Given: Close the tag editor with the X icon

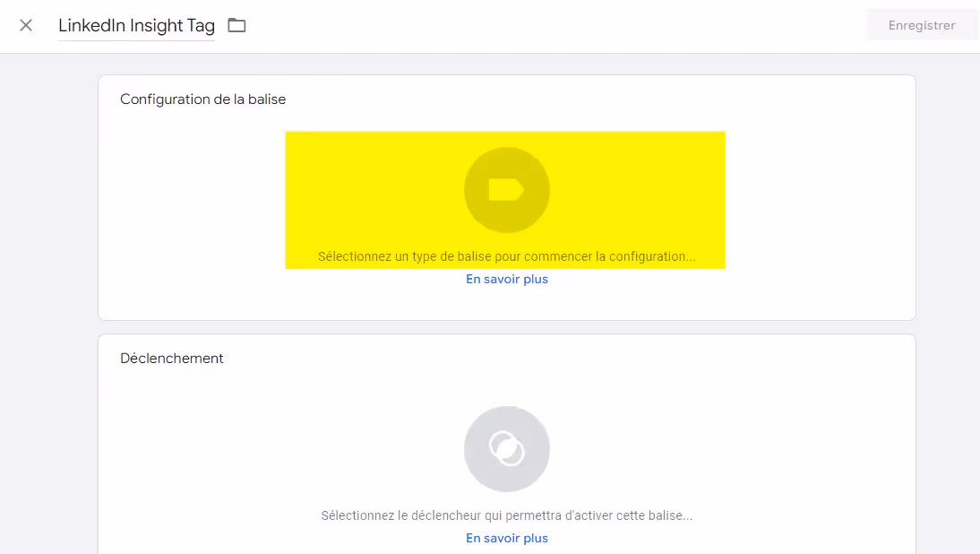Looking at the screenshot, I should coord(26,26).
